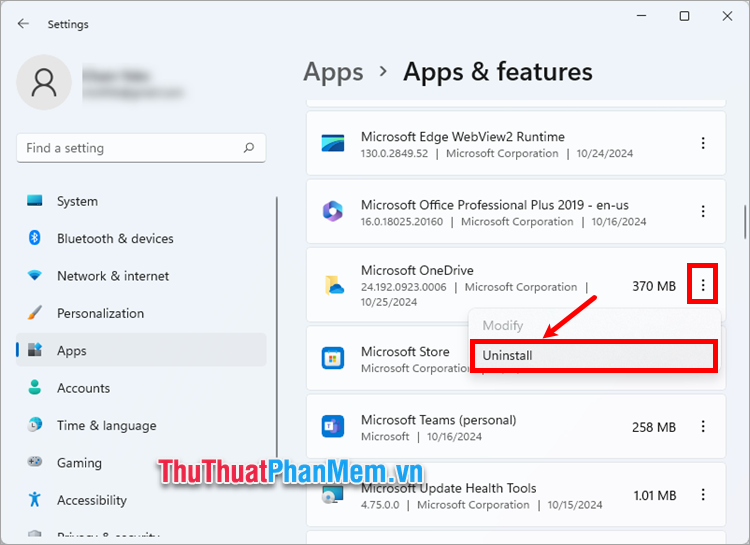Click the apps list scrollbar thumb
Screen dimensions: 750x545
click(745, 222)
